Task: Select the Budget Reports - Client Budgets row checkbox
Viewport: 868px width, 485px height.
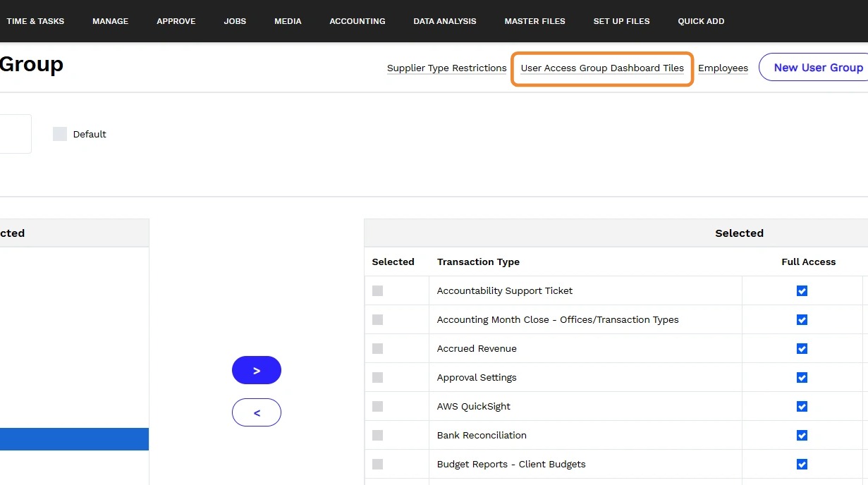Action: click(x=378, y=465)
